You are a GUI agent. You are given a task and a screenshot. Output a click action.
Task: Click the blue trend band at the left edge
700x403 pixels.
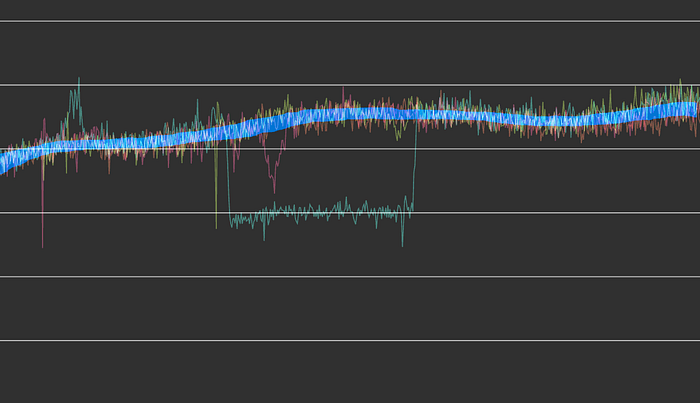tap(5, 160)
